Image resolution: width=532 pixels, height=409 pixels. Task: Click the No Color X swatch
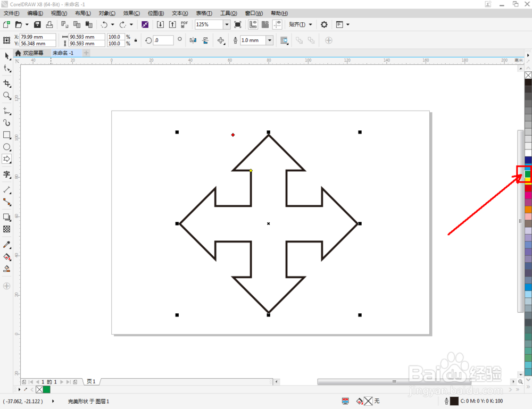(528, 75)
